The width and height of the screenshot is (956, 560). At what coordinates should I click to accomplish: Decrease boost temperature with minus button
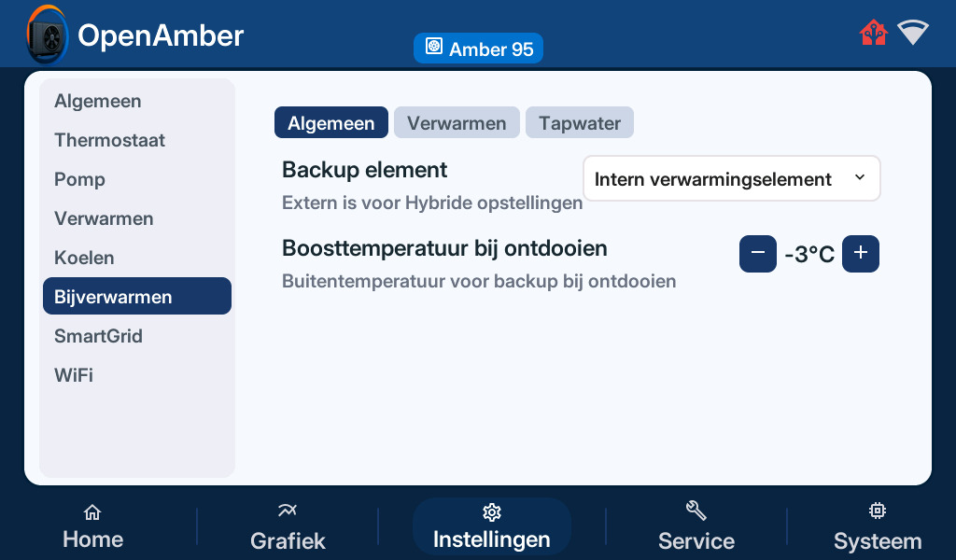[x=758, y=254]
